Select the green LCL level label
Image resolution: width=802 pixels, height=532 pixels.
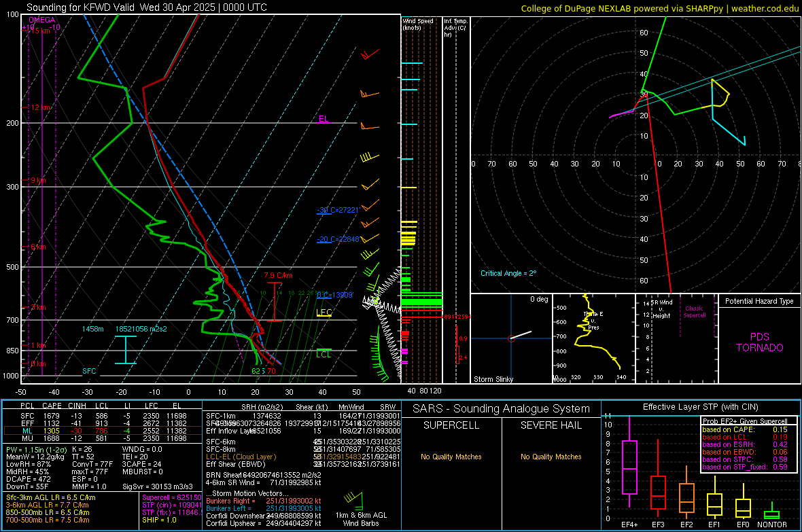(324, 354)
